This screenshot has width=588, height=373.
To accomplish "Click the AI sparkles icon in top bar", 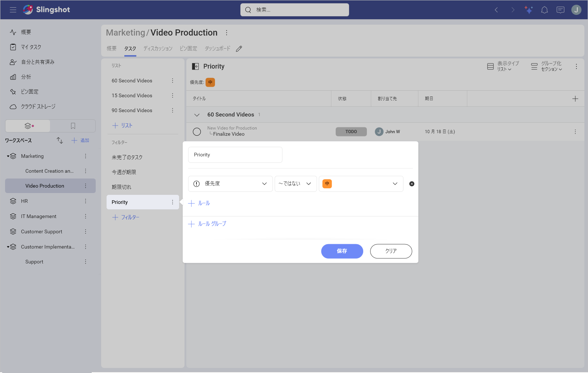I will pos(529,10).
